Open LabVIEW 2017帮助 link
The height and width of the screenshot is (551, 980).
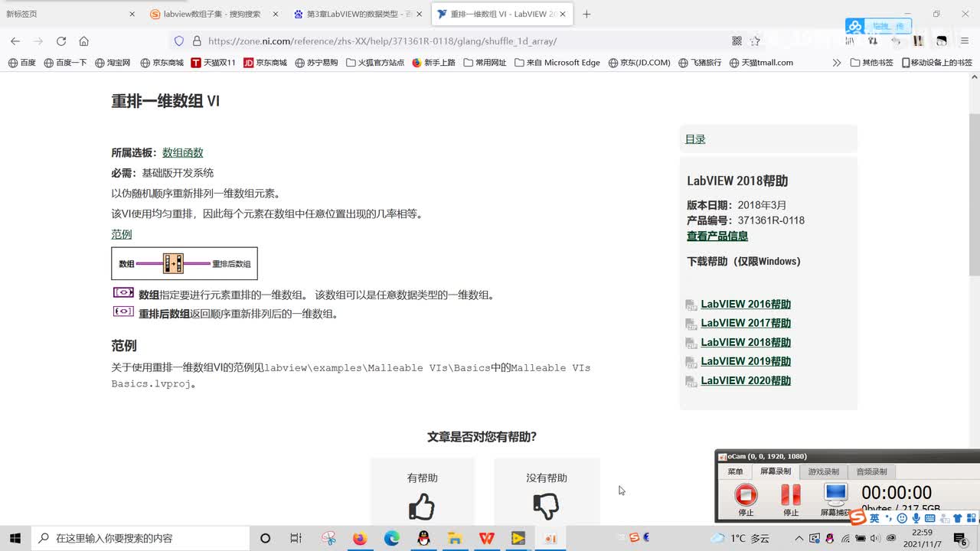pyautogui.click(x=746, y=324)
